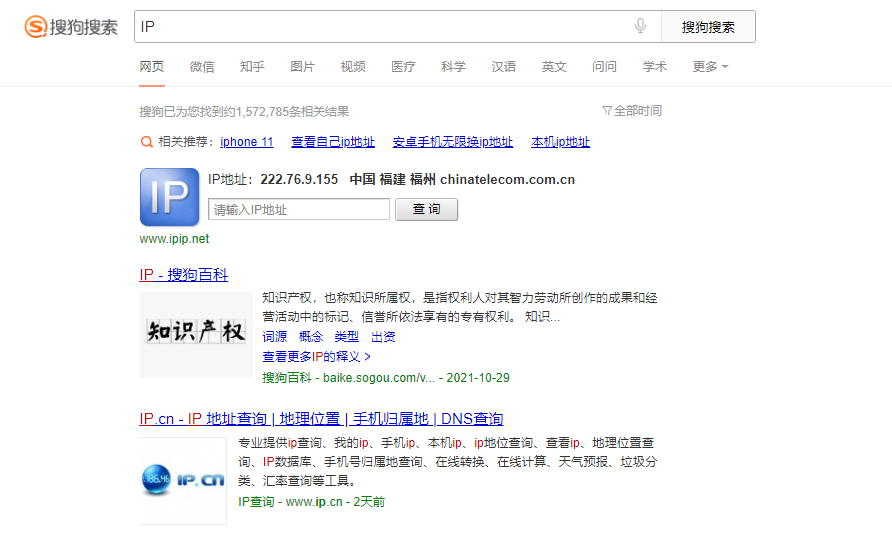Open the 安卓手机无限换ip地址 suggestion
892x538 pixels.
[453, 142]
